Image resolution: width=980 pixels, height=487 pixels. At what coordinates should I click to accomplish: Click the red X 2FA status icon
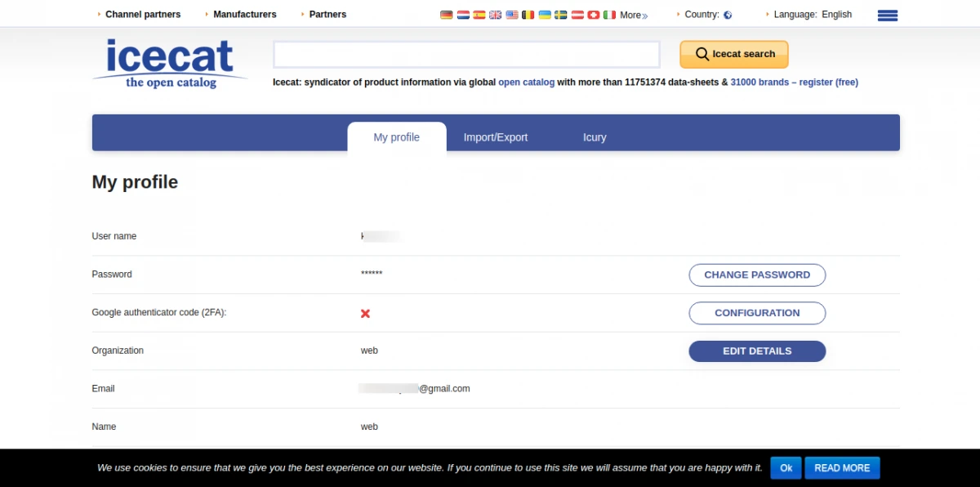[x=365, y=313]
